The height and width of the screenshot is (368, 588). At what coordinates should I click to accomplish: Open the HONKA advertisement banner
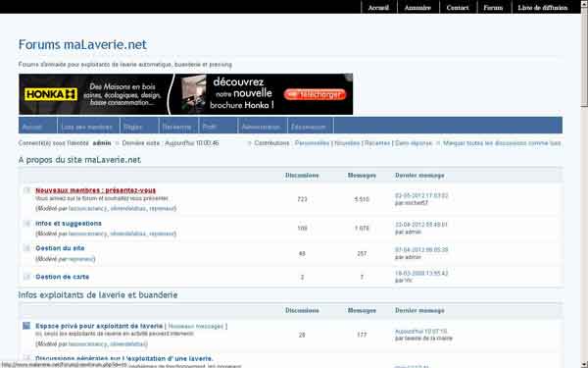tap(186, 94)
